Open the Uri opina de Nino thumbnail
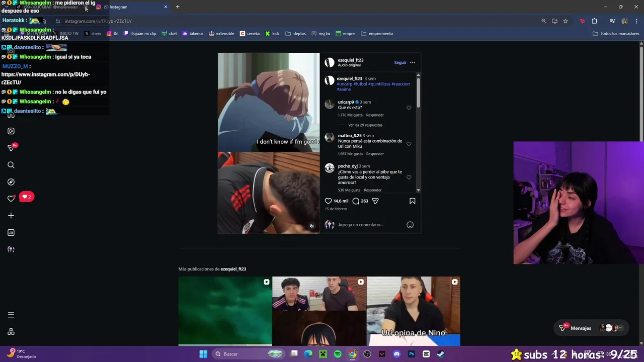The height and width of the screenshot is (362, 644). 413,311
